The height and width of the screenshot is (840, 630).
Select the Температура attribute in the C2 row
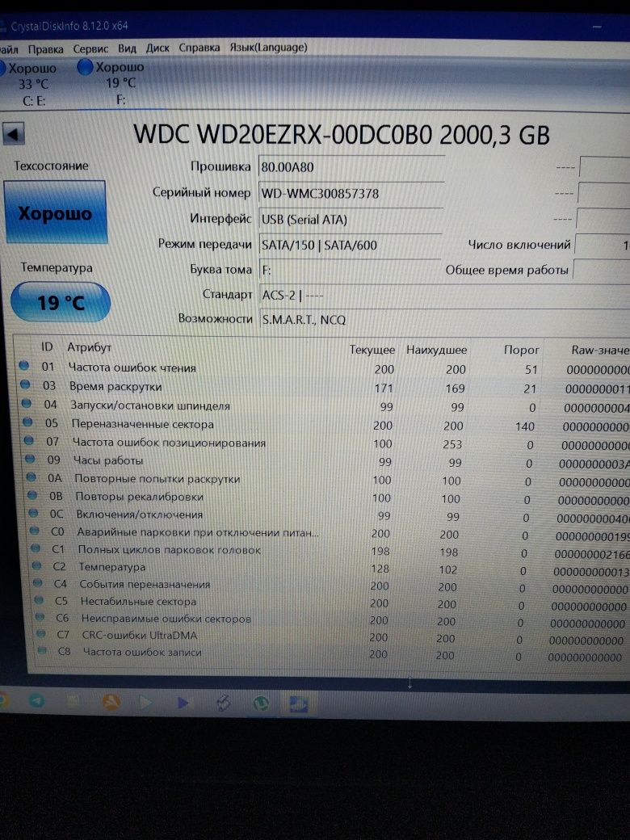tap(112, 567)
